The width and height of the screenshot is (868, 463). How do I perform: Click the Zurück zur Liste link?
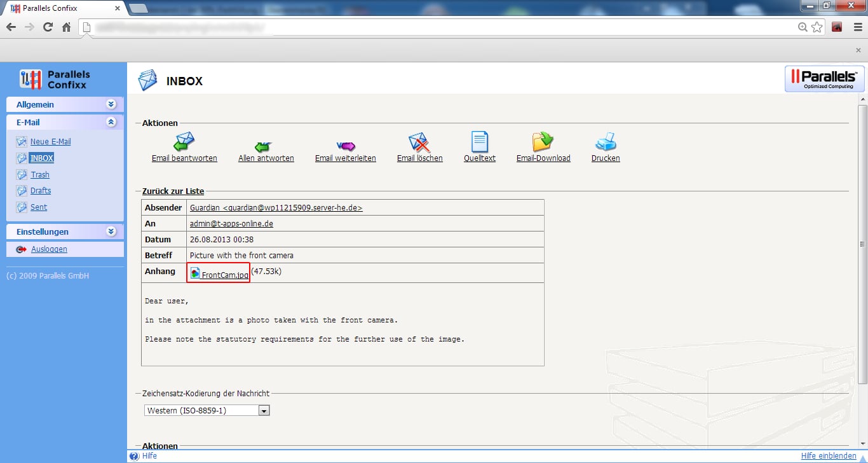173,191
